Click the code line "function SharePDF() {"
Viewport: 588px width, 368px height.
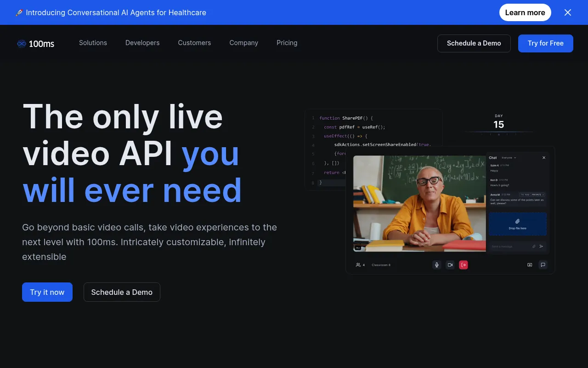coord(346,118)
